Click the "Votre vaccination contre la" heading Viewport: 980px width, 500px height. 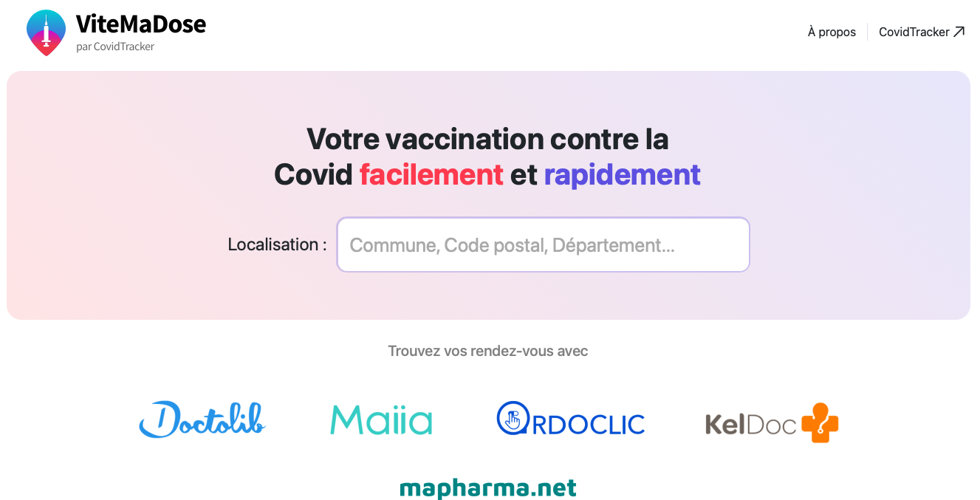(x=487, y=139)
